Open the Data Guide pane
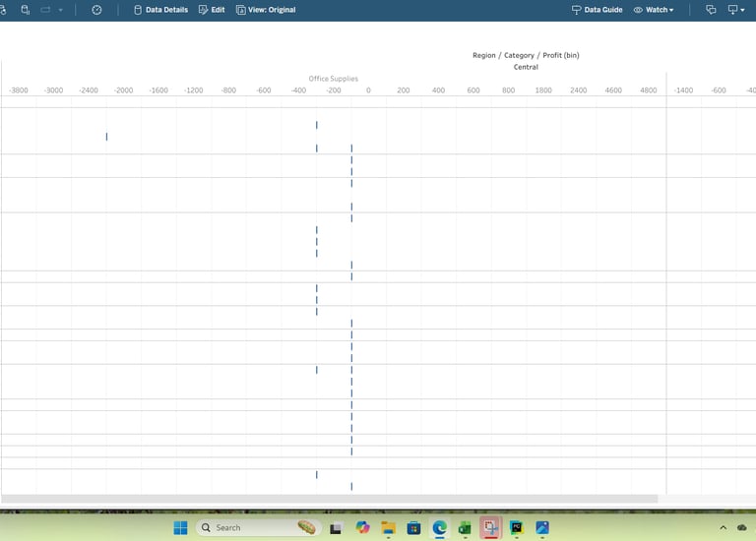The width and height of the screenshot is (756, 541). pyautogui.click(x=597, y=10)
